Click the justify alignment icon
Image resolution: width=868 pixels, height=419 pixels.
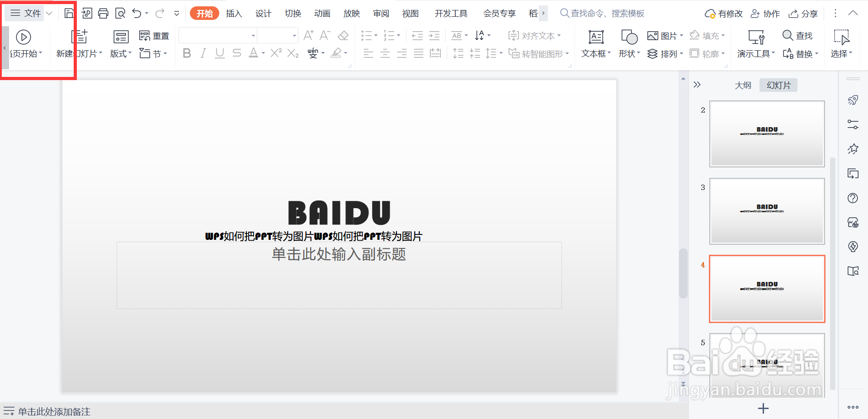[x=419, y=53]
